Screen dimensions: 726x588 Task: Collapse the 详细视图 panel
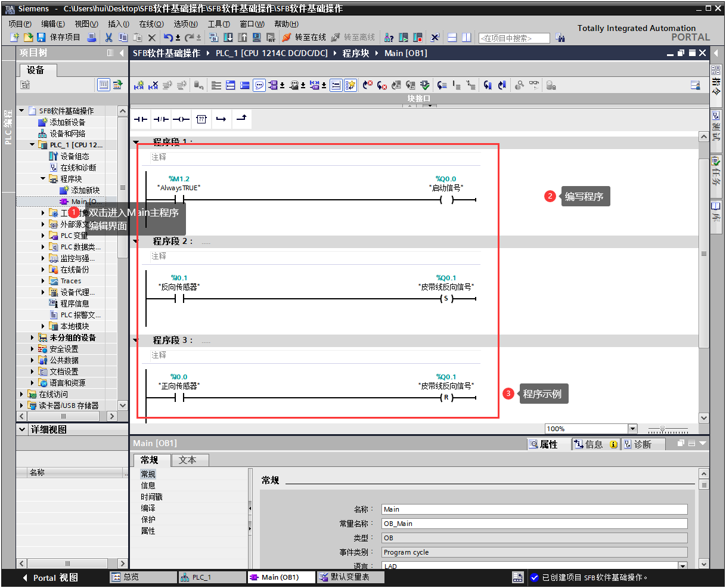(23, 429)
